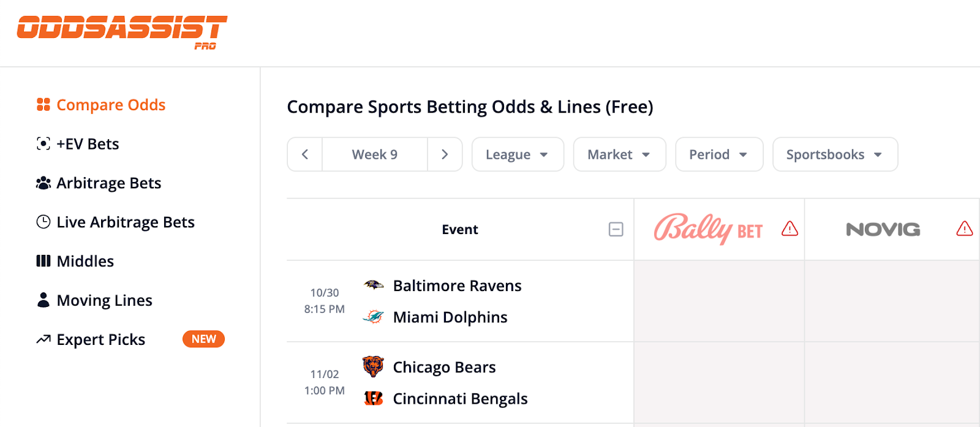Advance to the next week with the right chevron
980x427 pixels.
445,154
